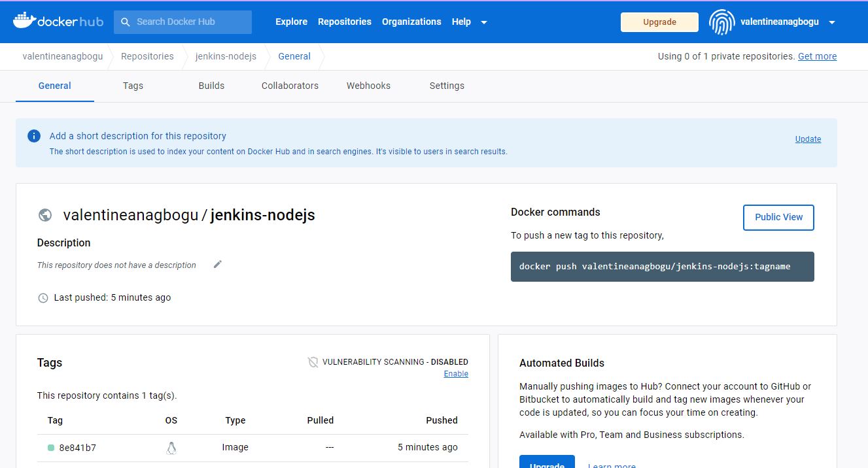
Task: Select Repositories in the top navigation
Action: pos(344,22)
